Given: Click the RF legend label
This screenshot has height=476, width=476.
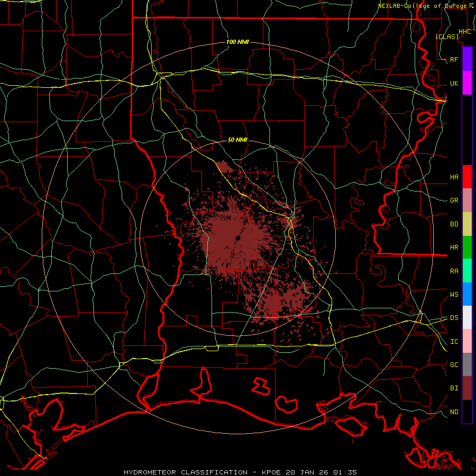Looking at the screenshot, I should tap(454, 59).
